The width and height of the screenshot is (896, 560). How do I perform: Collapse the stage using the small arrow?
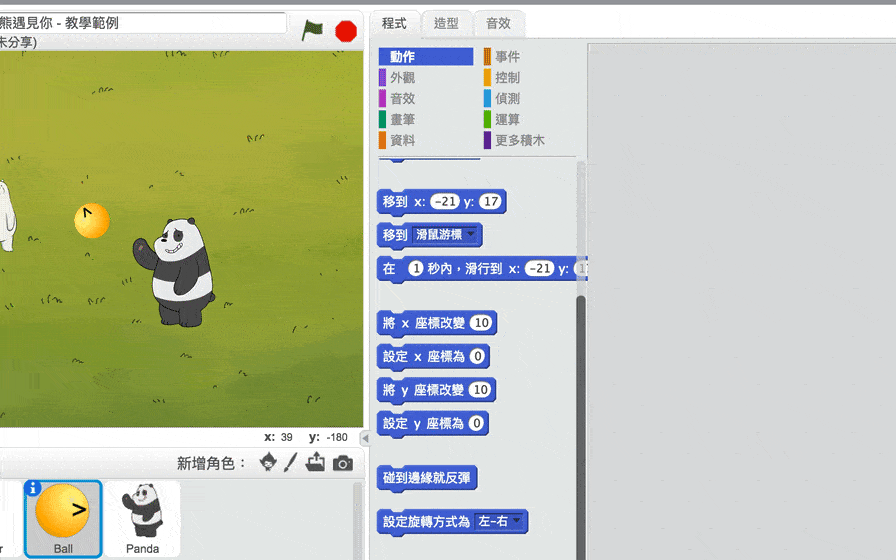[365, 438]
